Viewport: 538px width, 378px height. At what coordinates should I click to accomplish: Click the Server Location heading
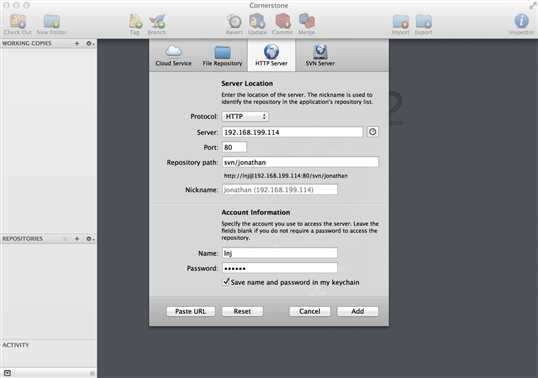(x=247, y=83)
